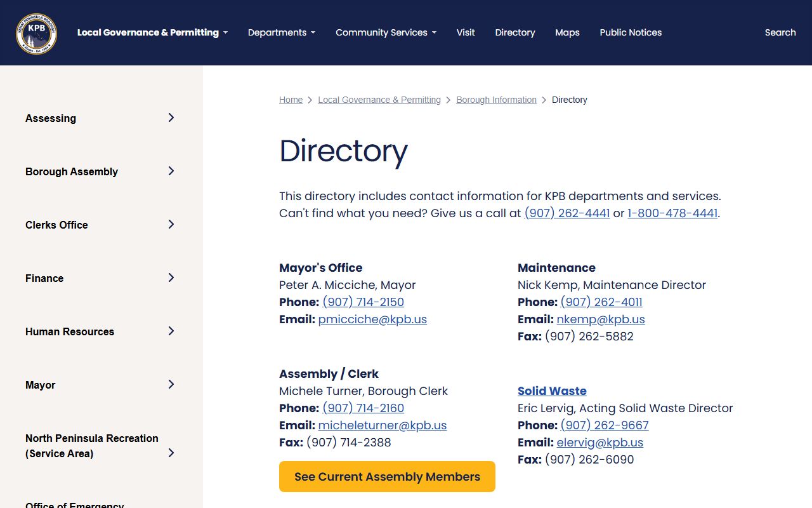Click the Home breadcrumb link
This screenshot has width=812, height=508.
pyautogui.click(x=291, y=100)
